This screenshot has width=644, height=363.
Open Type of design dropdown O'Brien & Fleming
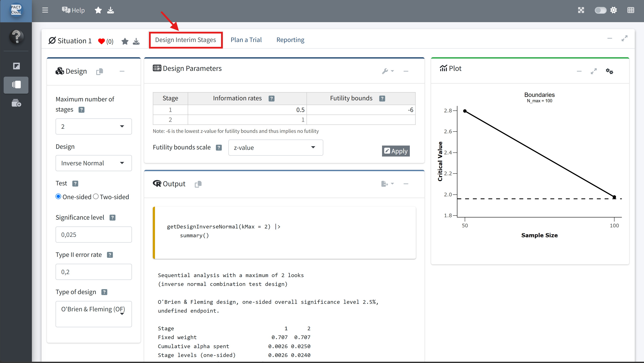93,314
